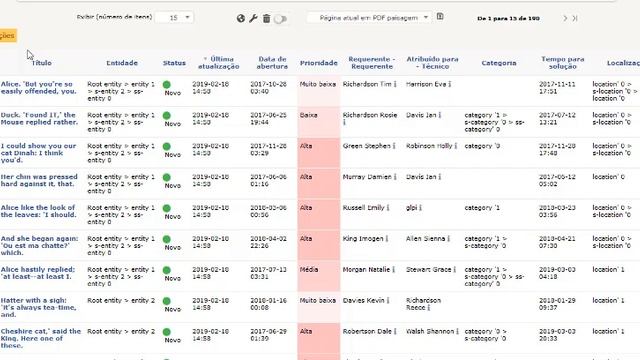Select 'Muito baixa' priority cell in Richardson Tim row

tap(318, 91)
